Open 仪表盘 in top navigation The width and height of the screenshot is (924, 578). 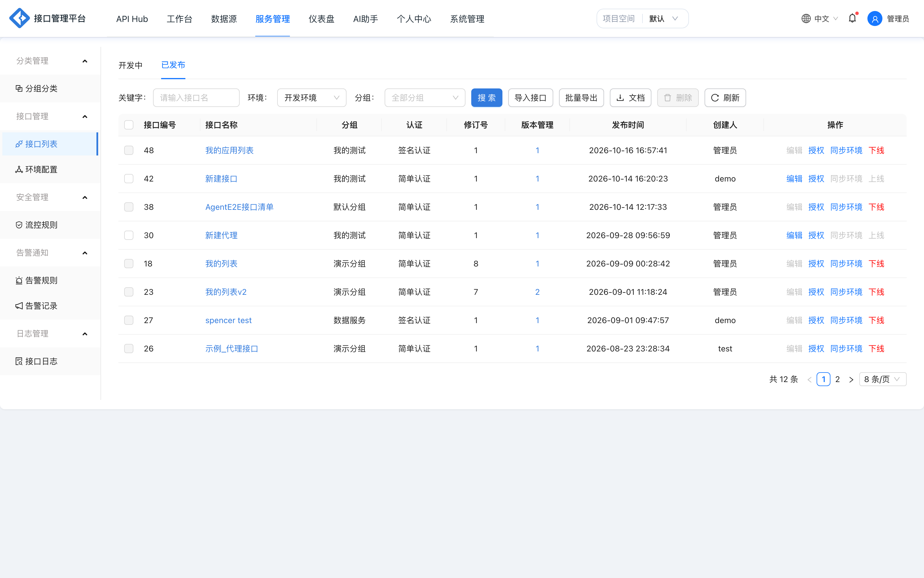coord(321,19)
